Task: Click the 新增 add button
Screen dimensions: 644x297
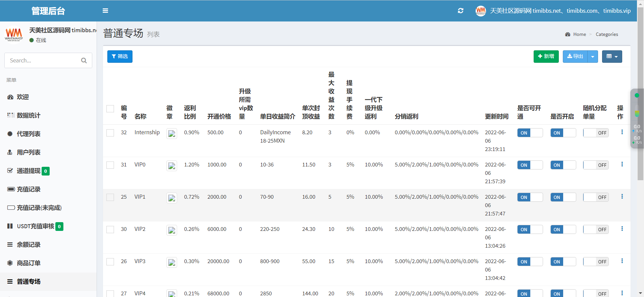Action: pyautogui.click(x=546, y=56)
